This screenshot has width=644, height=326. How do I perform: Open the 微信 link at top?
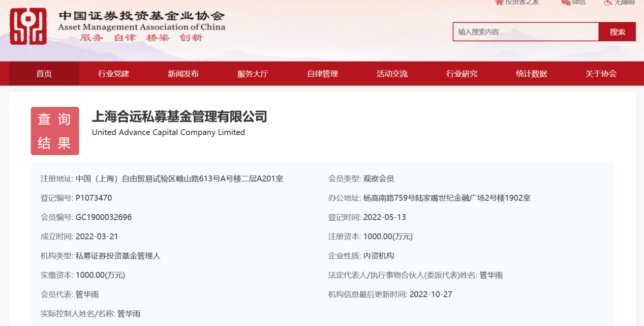click(x=573, y=3)
